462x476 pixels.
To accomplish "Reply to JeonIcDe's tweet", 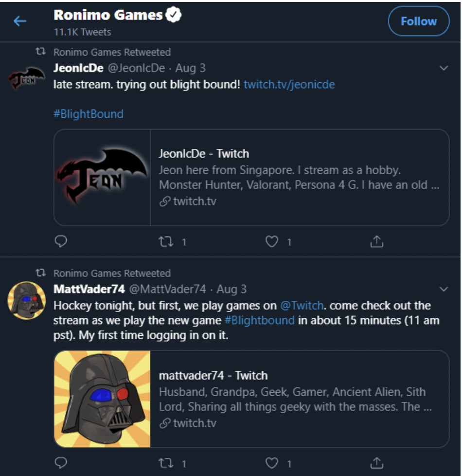I will 61,241.
